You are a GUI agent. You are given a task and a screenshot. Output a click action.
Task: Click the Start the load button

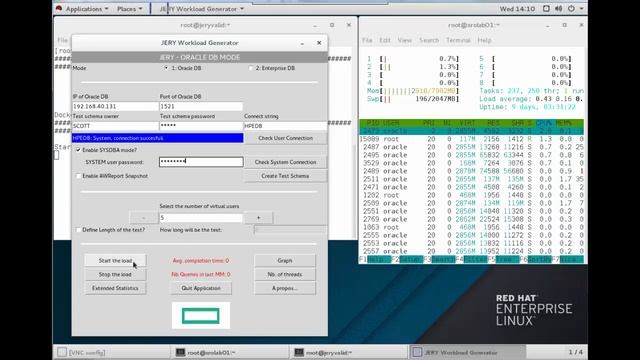[x=115, y=260]
